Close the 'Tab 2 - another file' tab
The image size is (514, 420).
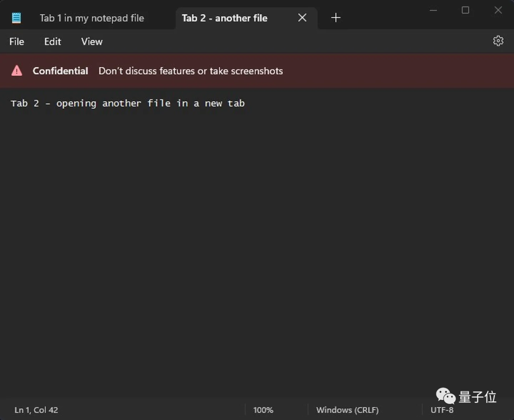302,17
